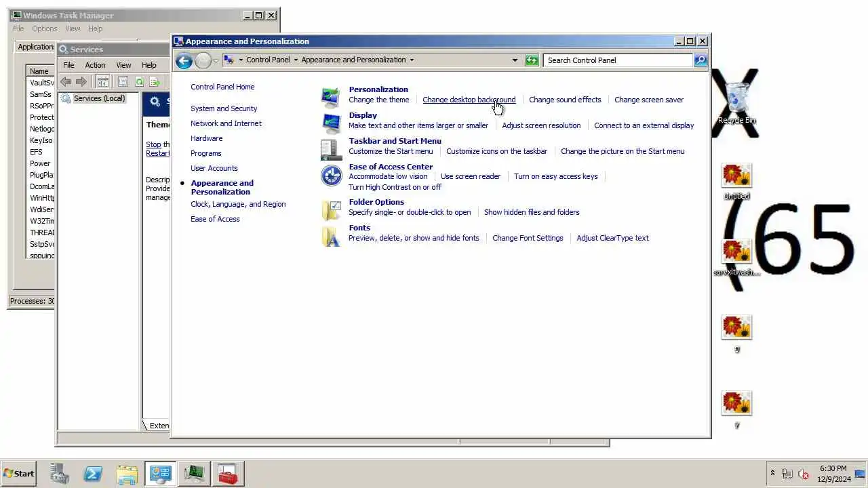The image size is (868, 488).
Task: Open Server Manager from the taskbar
Action: 60,474
